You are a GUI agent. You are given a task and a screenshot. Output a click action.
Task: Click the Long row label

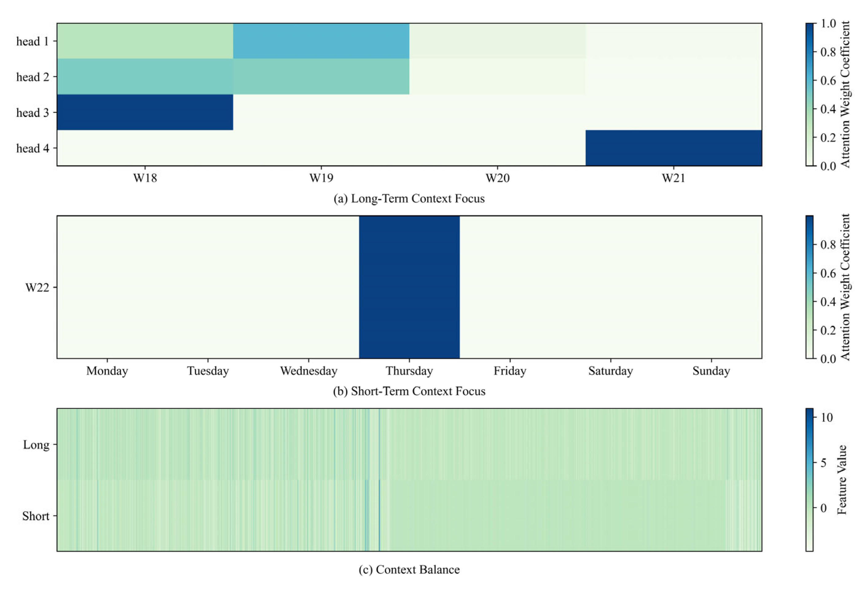[36, 445]
